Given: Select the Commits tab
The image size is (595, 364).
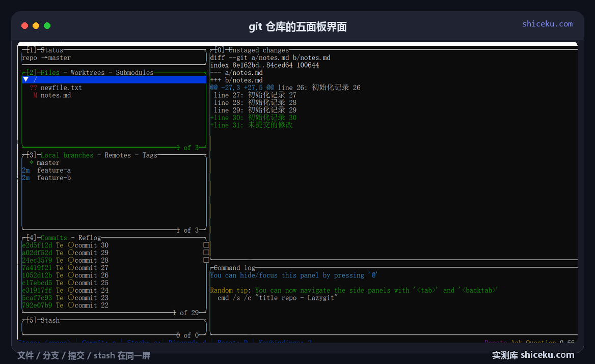Looking at the screenshot, I should (x=54, y=238).
